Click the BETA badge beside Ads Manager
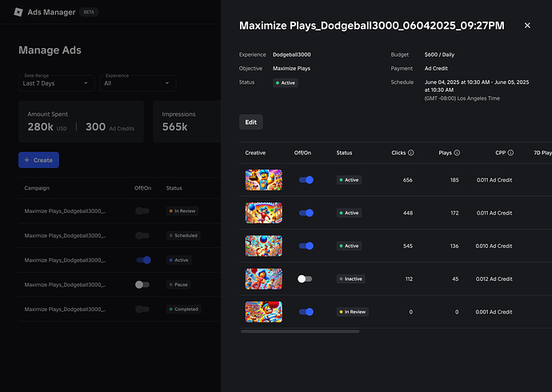The image size is (552, 392). 89,12
